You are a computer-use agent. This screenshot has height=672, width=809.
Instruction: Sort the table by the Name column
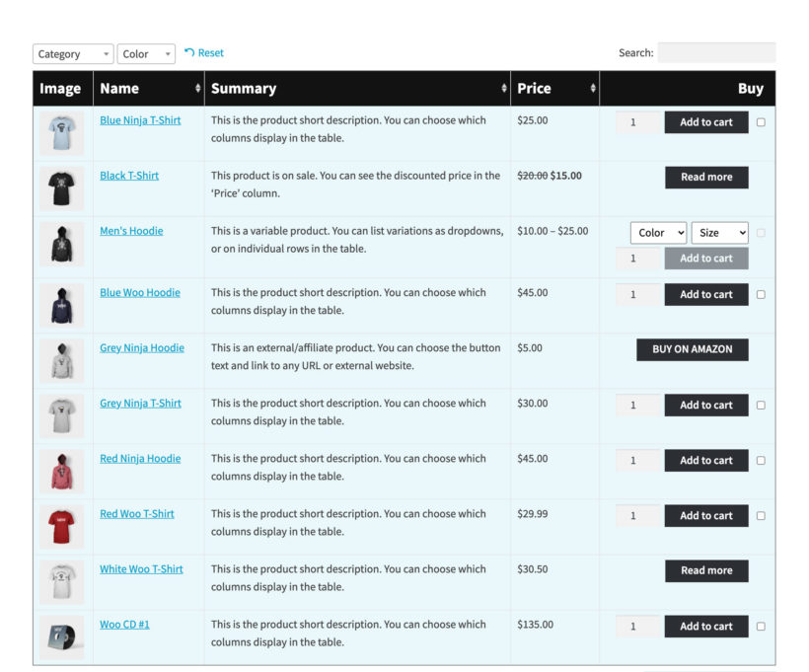pos(198,89)
